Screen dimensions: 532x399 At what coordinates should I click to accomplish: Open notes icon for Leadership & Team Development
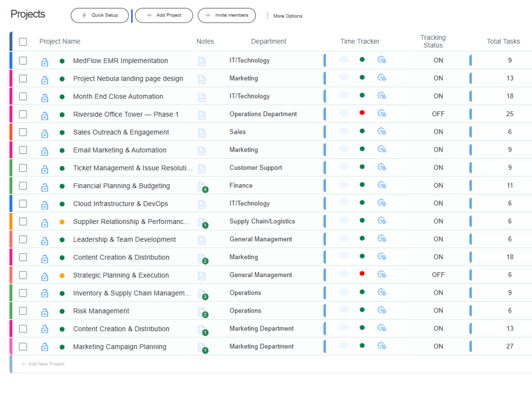pyautogui.click(x=202, y=240)
